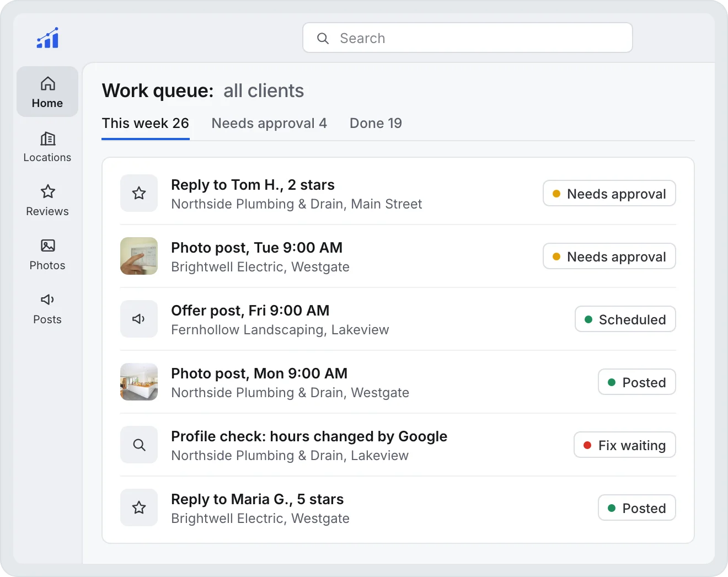This screenshot has width=728, height=577.
Task: Switch to the Needs approval 4 tab
Action: pos(269,124)
